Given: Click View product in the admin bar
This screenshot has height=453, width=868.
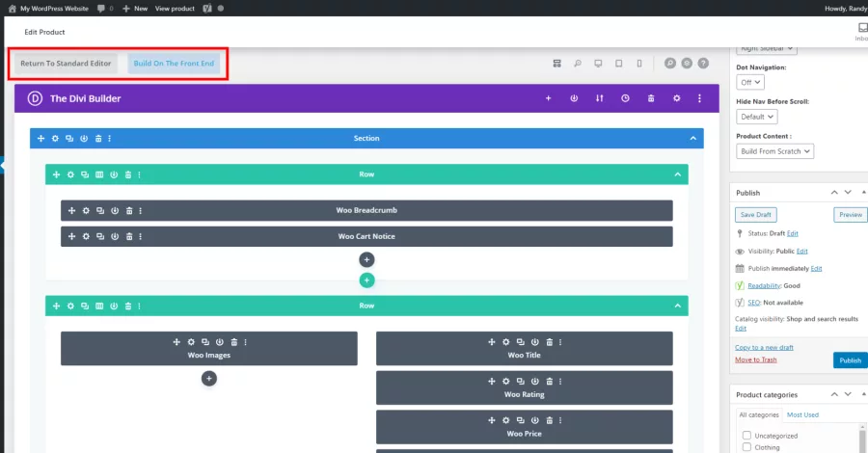Looking at the screenshot, I should point(175,9).
